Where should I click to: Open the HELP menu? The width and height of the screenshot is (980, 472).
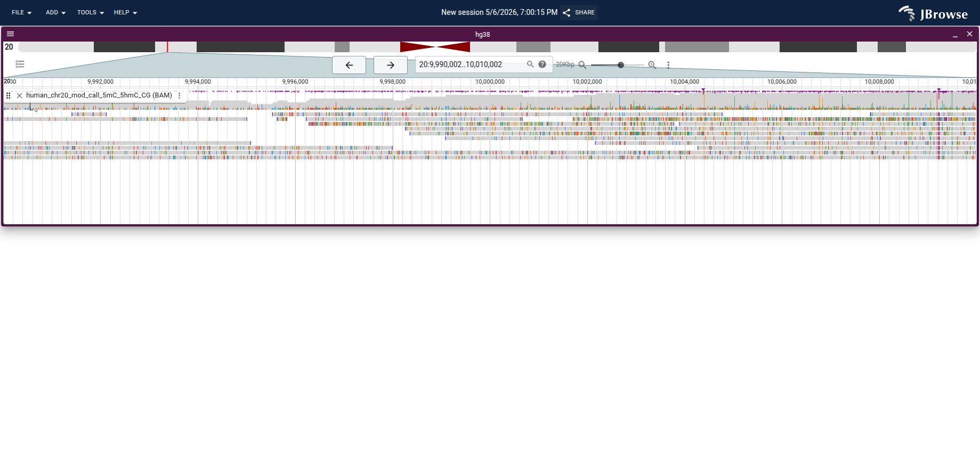[x=125, y=12]
